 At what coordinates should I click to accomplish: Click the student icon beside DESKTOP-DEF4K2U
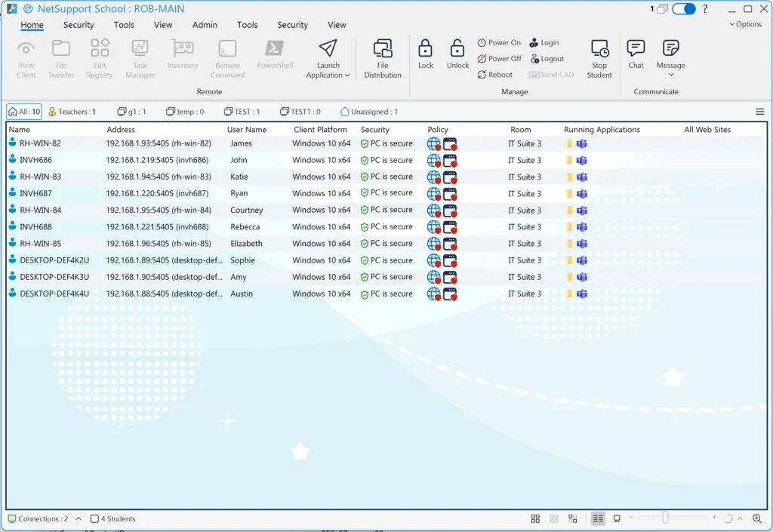pos(13,260)
